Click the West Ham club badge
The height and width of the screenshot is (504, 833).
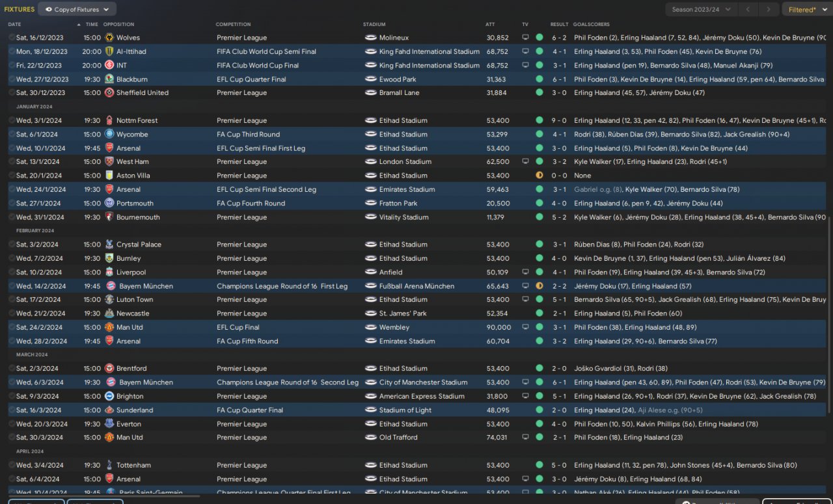pyautogui.click(x=109, y=162)
